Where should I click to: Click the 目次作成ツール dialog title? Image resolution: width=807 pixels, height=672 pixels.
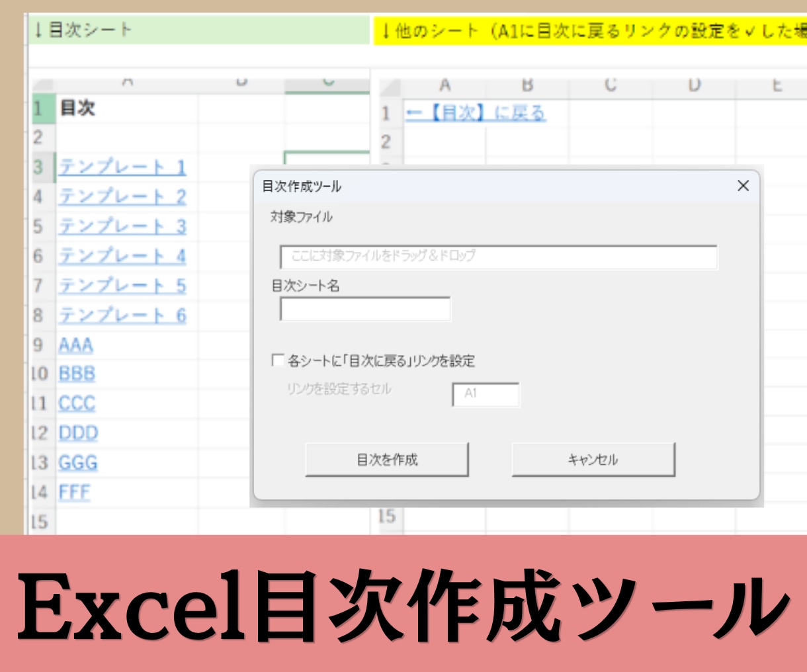(302, 187)
